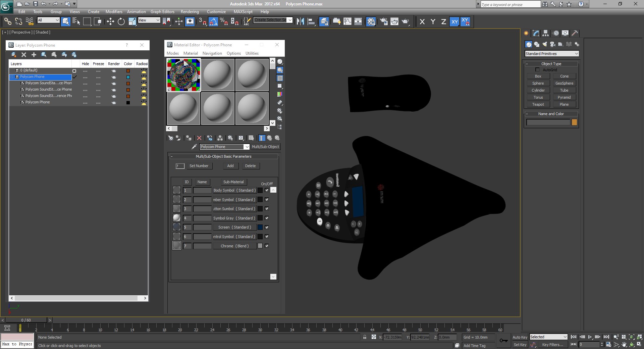Click the Bind to Space Warp icon
The image size is (644, 349).
(30, 22)
